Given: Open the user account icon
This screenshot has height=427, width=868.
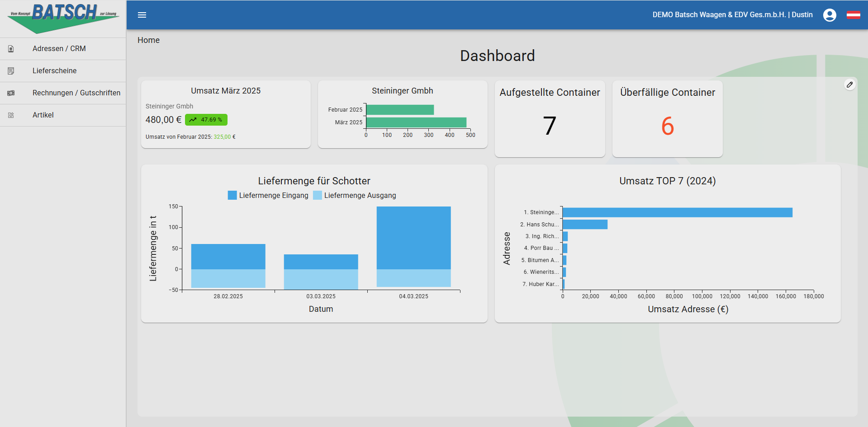Looking at the screenshot, I should click(830, 15).
